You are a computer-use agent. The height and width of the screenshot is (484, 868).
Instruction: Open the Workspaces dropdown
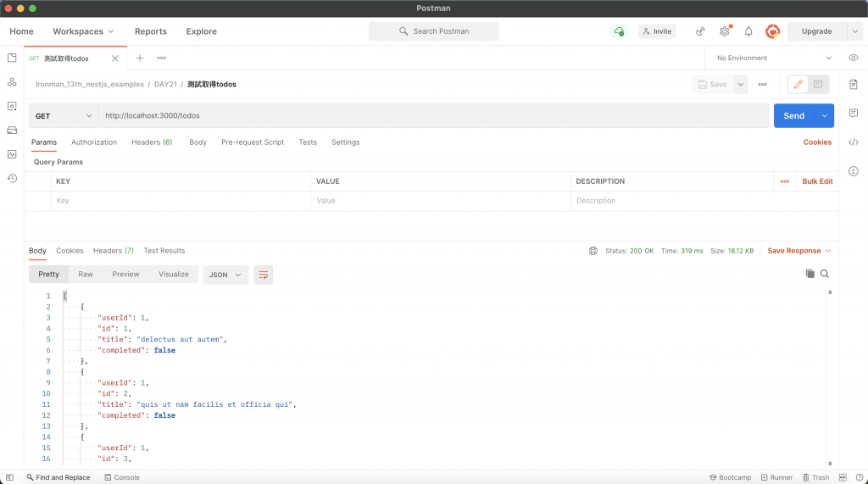(83, 31)
